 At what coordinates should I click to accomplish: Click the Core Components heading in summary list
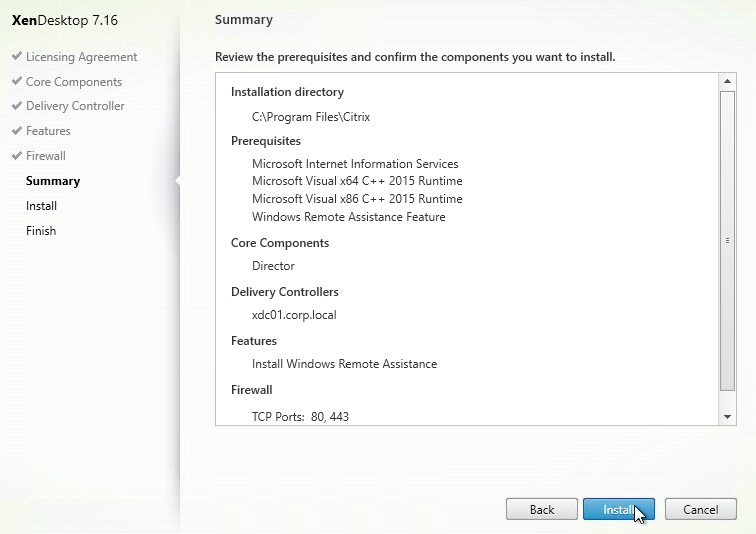pyautogui.click(x=280, y=243)
